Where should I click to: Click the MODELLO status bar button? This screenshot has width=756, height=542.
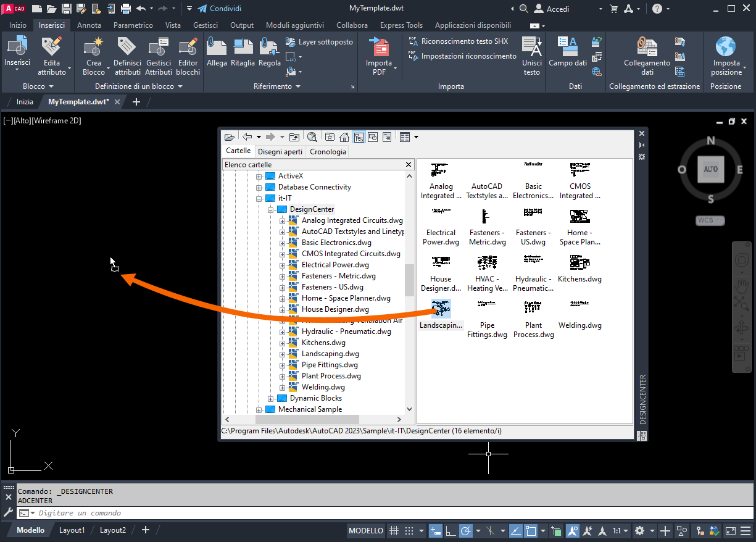click(x=366, y=531)
